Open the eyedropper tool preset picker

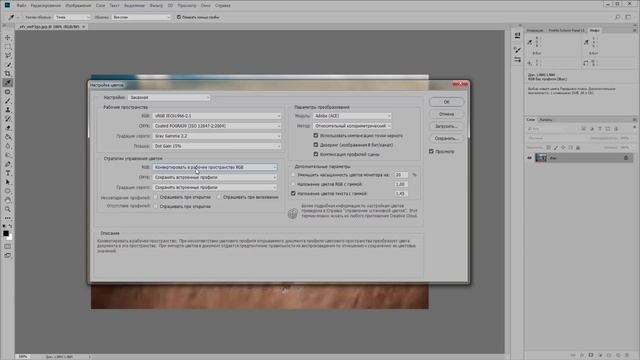pyautogui.click(x=13, y=17)
